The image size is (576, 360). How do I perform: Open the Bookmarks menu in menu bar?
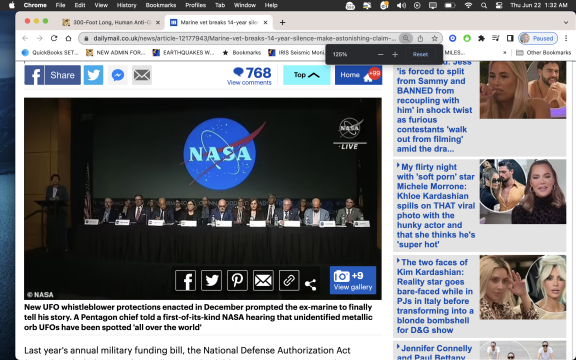pos(161,5)
